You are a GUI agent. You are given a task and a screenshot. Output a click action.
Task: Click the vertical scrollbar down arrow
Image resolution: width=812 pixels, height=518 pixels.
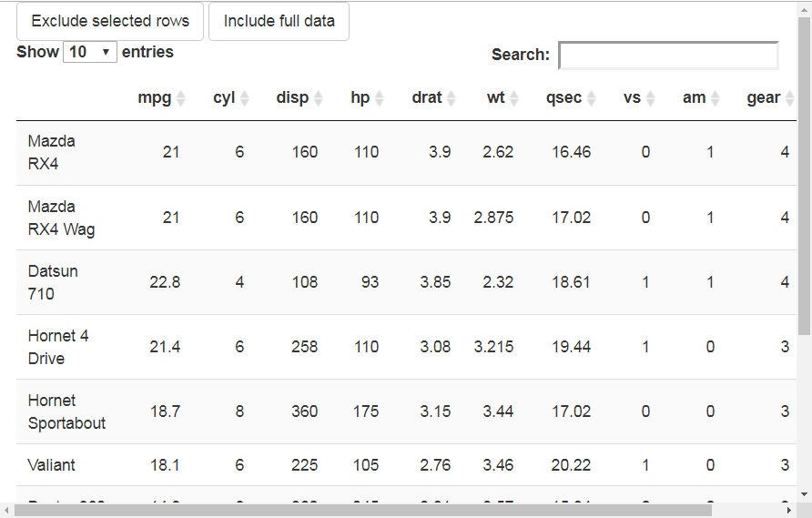805,494
